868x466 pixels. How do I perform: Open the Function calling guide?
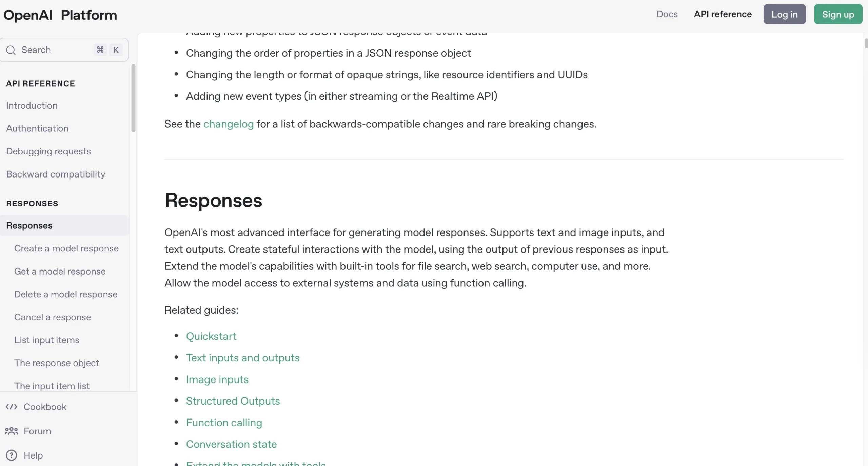click(224, 423)
